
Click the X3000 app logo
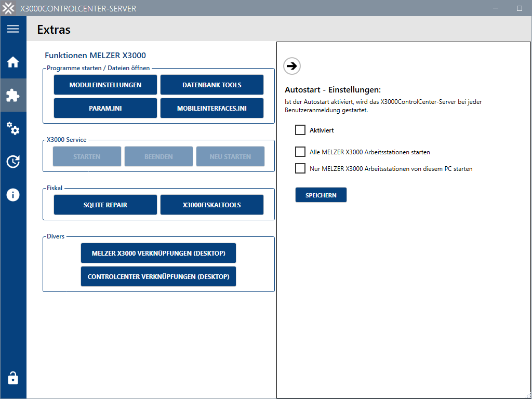8,8
